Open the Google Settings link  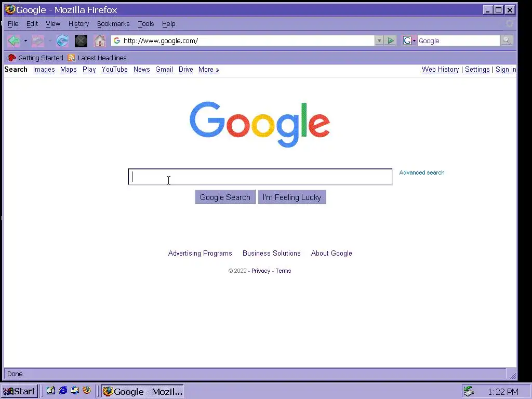tap(477, 70)
